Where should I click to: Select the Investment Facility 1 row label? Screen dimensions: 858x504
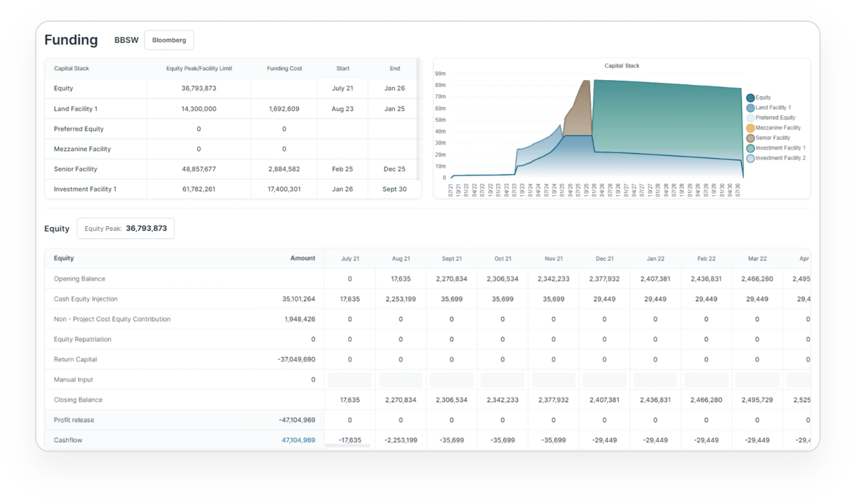pyautogui.click(x=85, y=189)
